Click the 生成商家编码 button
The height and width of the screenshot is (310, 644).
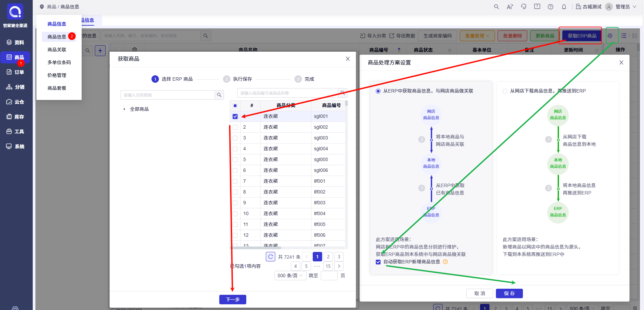[x=438, y=36]
